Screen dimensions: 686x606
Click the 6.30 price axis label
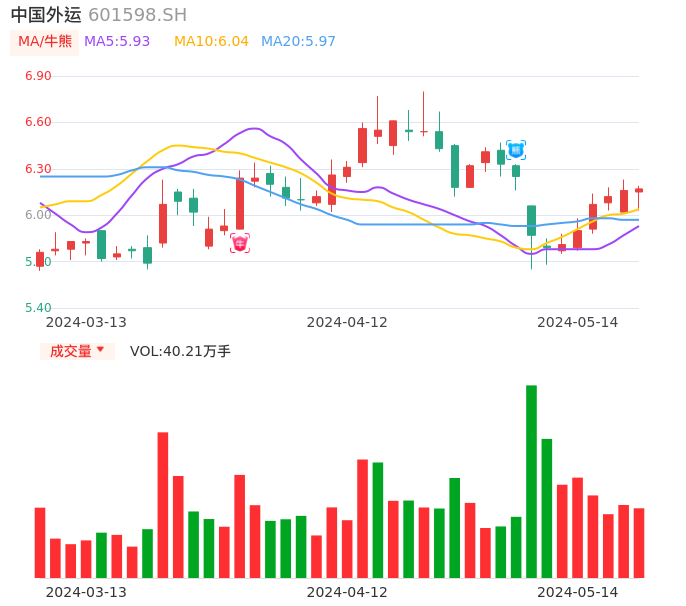click(38, 169)
